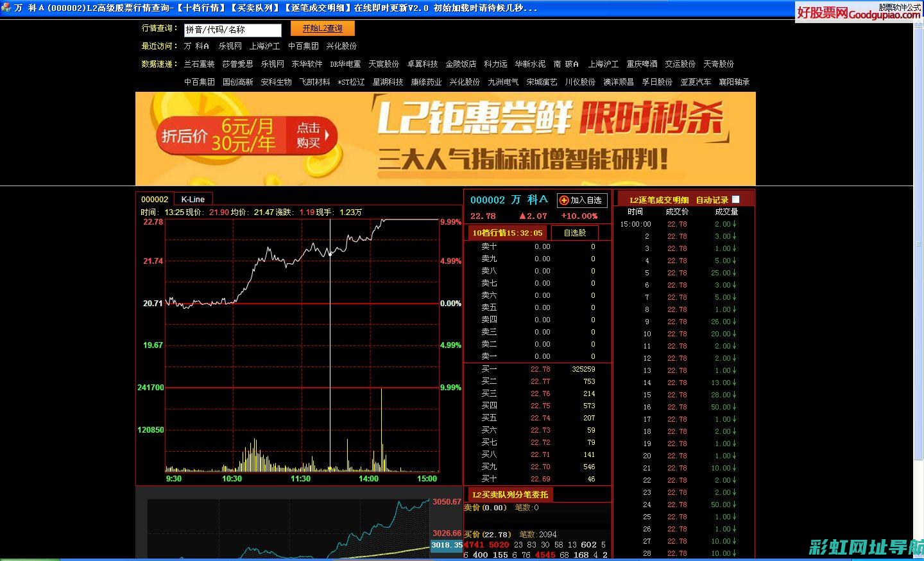Click the 成交量 column header

726,212
